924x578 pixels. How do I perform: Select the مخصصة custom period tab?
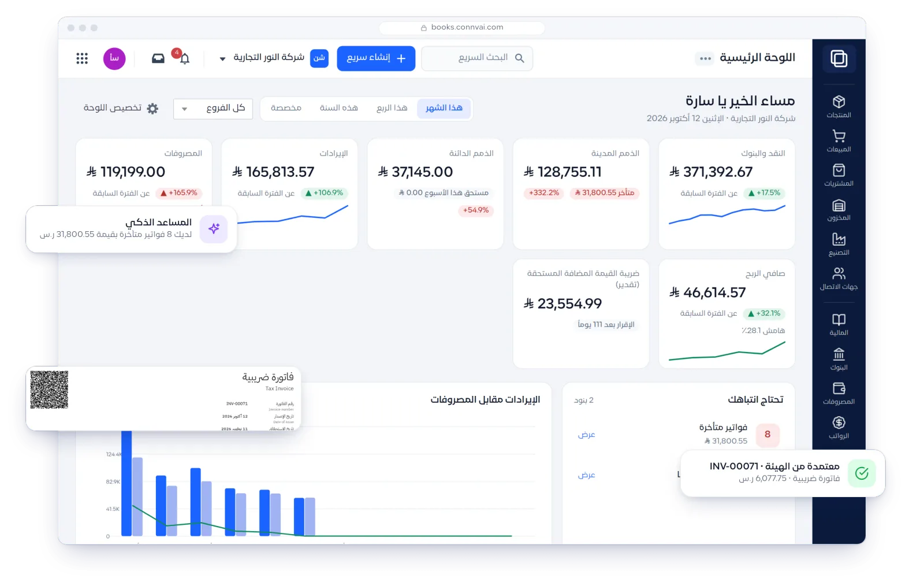[286, 108]
